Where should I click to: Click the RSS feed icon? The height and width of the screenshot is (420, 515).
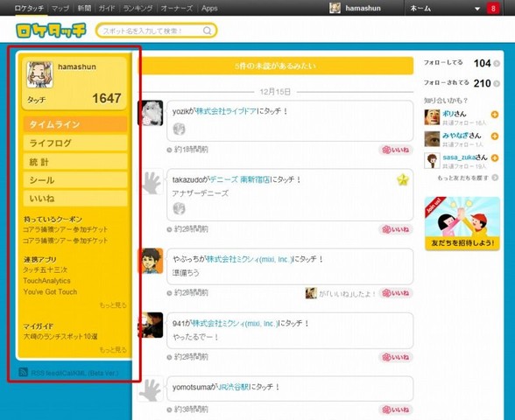click(x=23, y=372)
